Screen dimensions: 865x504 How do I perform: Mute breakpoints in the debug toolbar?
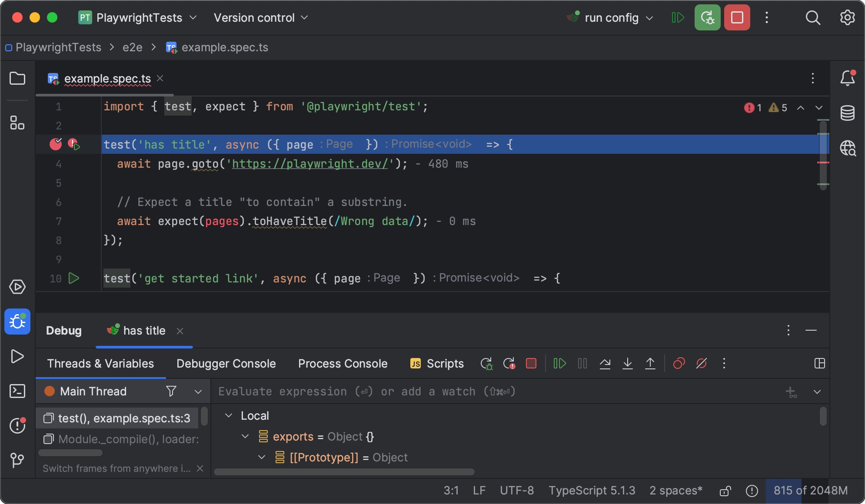[702, 364]
